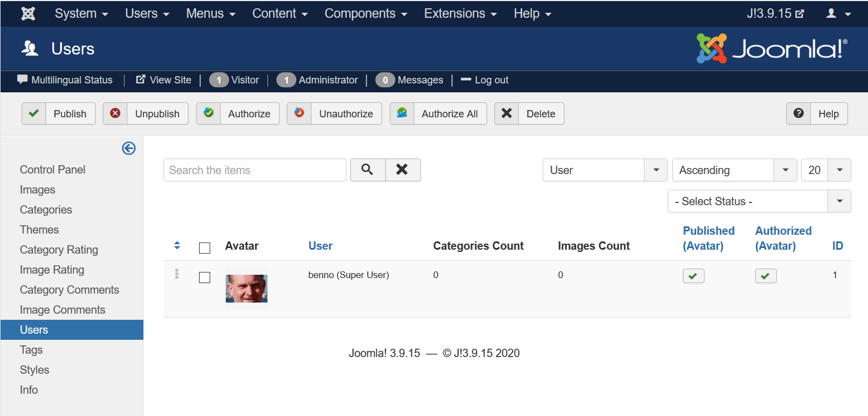Grab the drag handle for benno row
The width and height of the screenshot is (868, 416).
(x=177, y=274)
